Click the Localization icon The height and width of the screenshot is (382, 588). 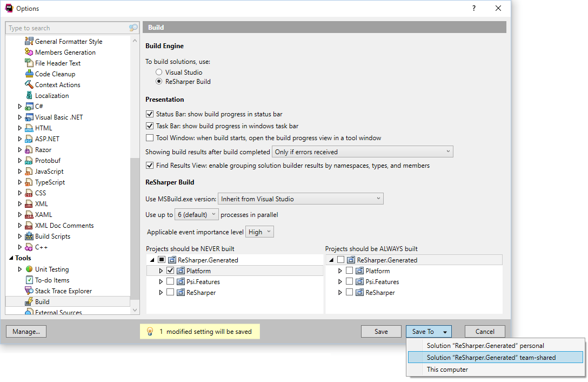pyautogui.click(x=30, y=96)
